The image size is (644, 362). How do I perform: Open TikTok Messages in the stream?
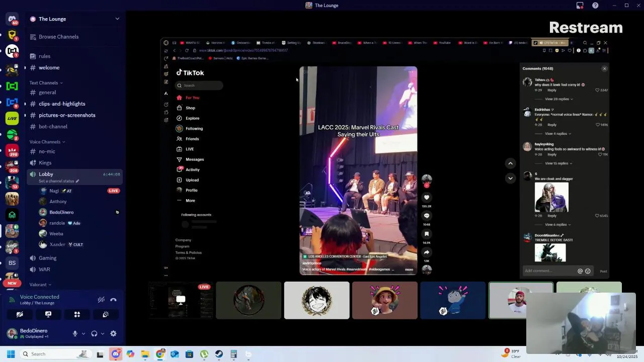click(195, 159)
